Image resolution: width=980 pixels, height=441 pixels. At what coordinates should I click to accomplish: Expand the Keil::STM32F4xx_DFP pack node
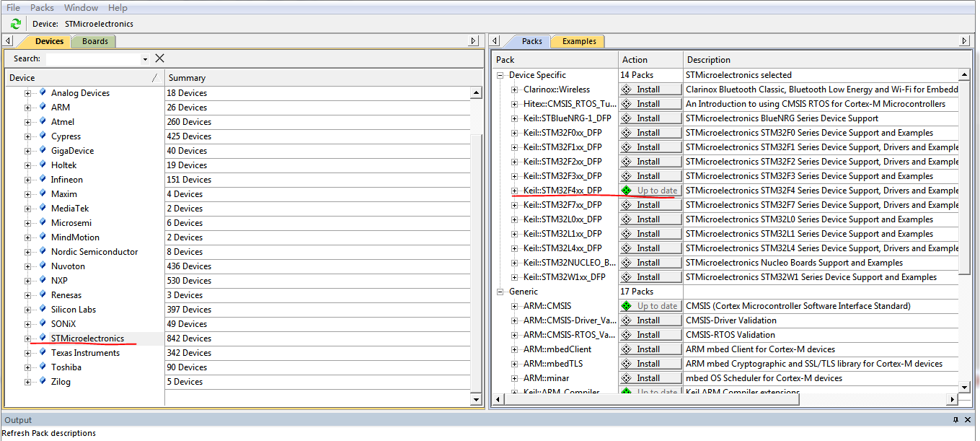514,191
